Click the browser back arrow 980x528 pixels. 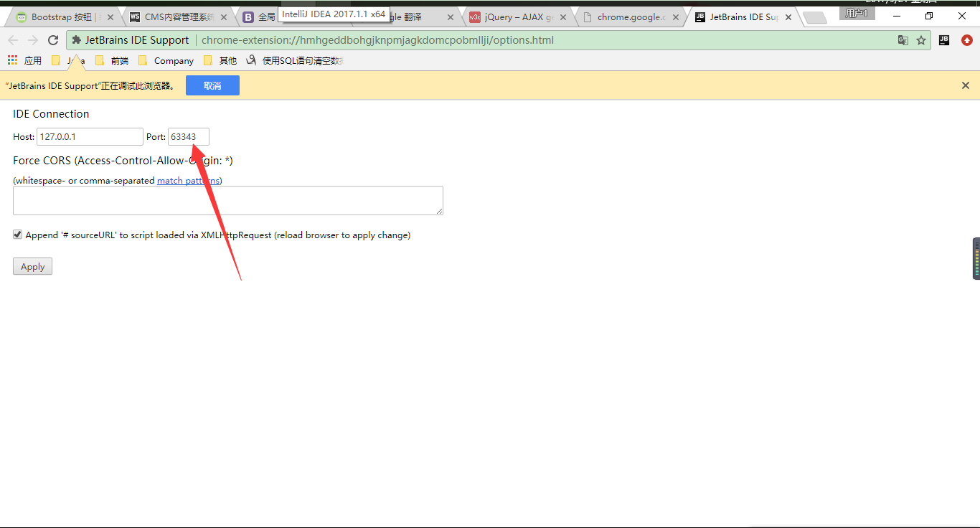pyautogui.click(x=13, y=40)
